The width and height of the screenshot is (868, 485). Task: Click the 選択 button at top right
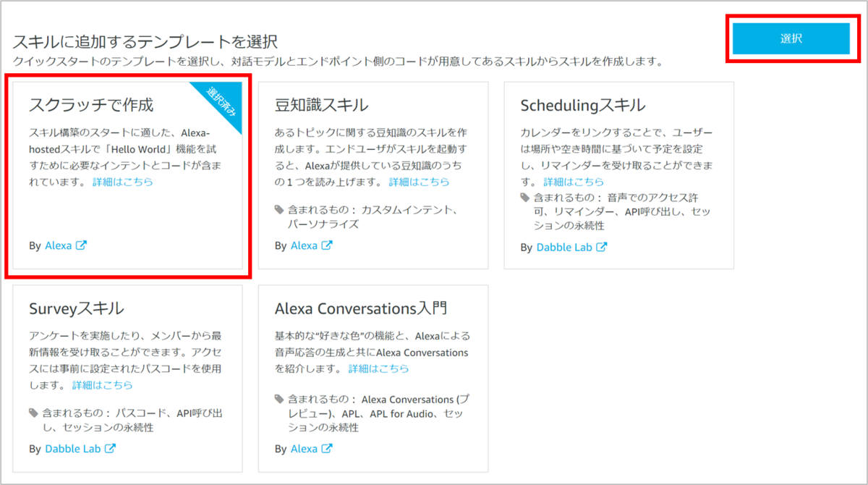(792, 38)
